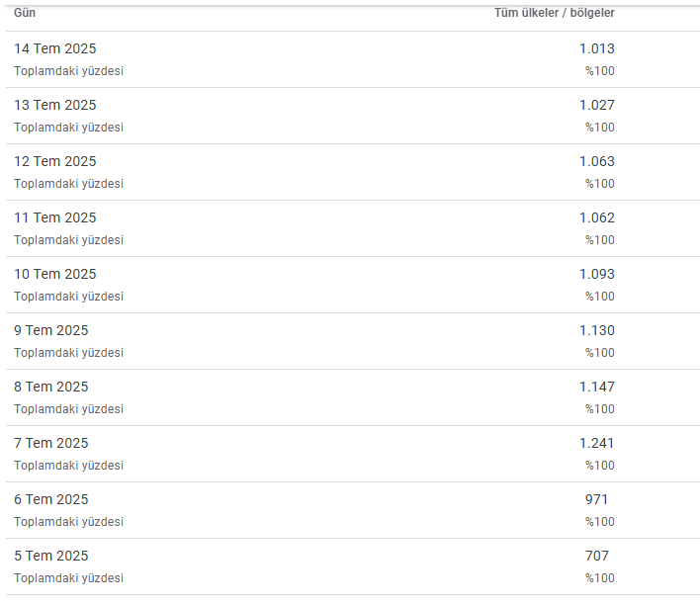Viewport: 700px width, 606px height.
Task: Click the Tüm ülkeler / bölgeler header
Action: (x=554, y=13)
